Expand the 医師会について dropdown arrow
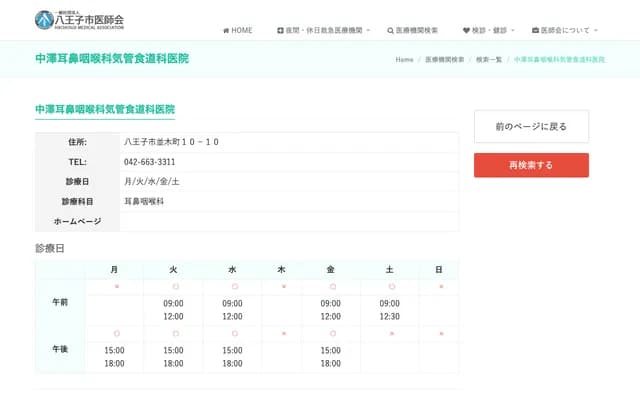Viewport: 640px width, 400px height. pyautogui.click(x=598, y=31)
